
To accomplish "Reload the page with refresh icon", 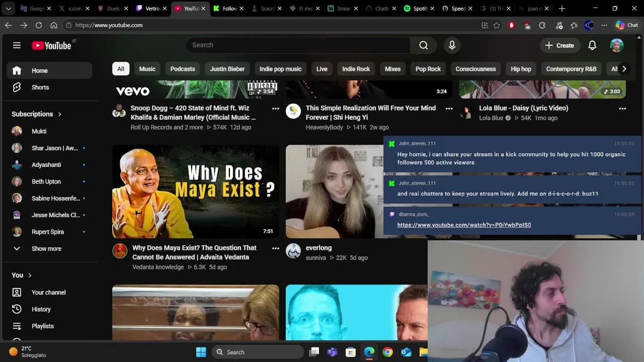I will 39,25.
